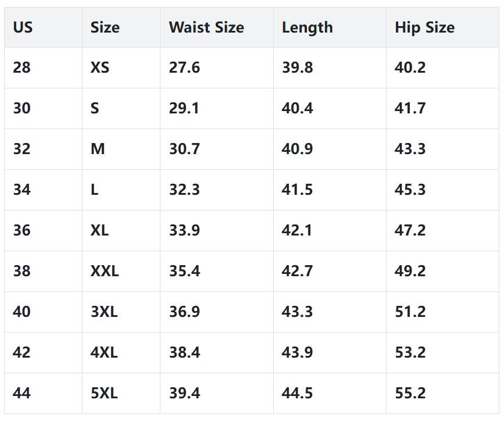Viewport: 504px width, 421px height.
Task: Select waist value 39.4
Action: [184, 394]
